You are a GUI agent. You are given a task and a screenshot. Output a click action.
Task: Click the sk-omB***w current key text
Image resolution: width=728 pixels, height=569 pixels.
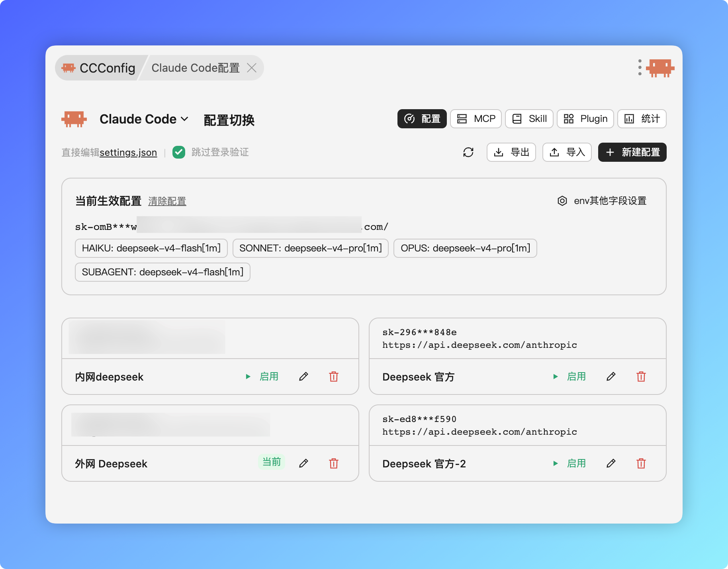[106, 227]
